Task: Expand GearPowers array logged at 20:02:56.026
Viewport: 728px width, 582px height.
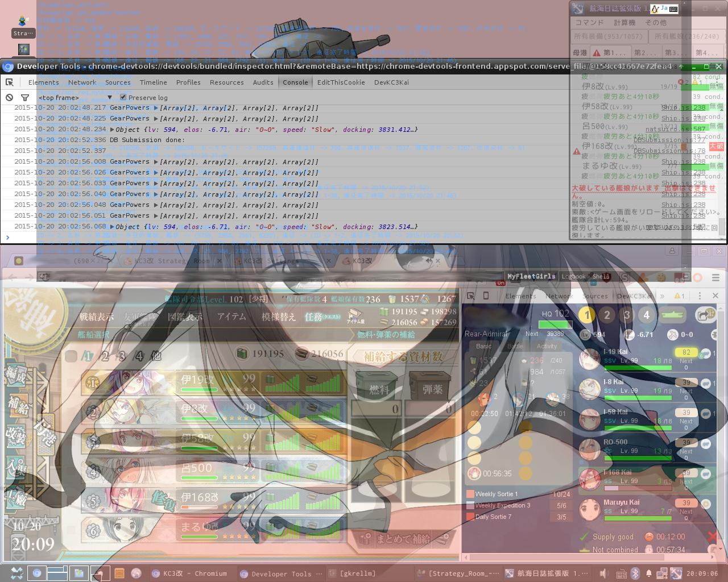Action: (x=156, y=172)
